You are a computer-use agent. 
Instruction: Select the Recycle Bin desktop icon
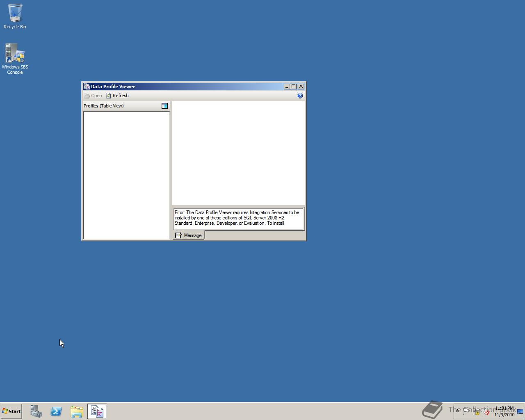(x=15, y=16)
